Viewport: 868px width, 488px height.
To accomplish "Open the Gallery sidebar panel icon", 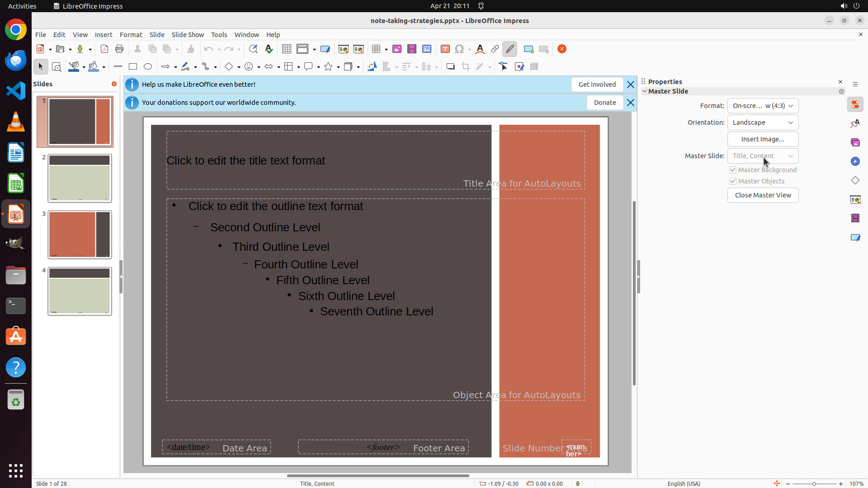I will [855, 143].
